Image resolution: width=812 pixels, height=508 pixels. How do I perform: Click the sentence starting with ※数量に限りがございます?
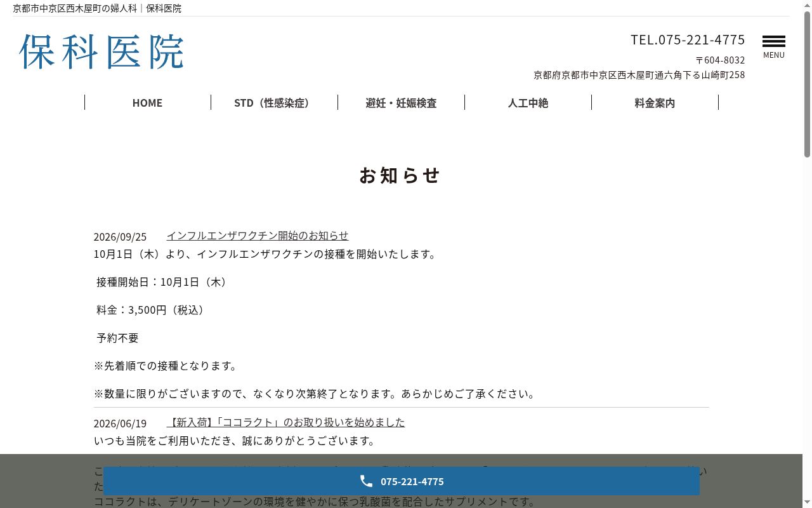click(316, 394)
